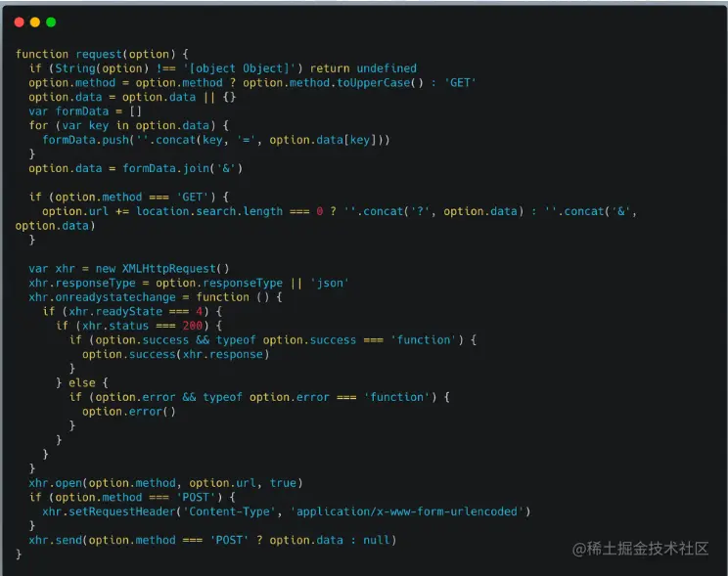Click the formData.join call
Image resolution: width=728 pixels, height=576 pixels.
pos(165,168)
